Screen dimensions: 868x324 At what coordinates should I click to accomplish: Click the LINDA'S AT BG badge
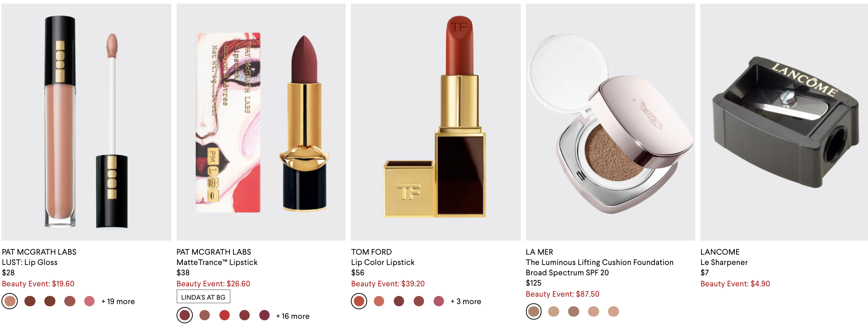click(204, 297)
